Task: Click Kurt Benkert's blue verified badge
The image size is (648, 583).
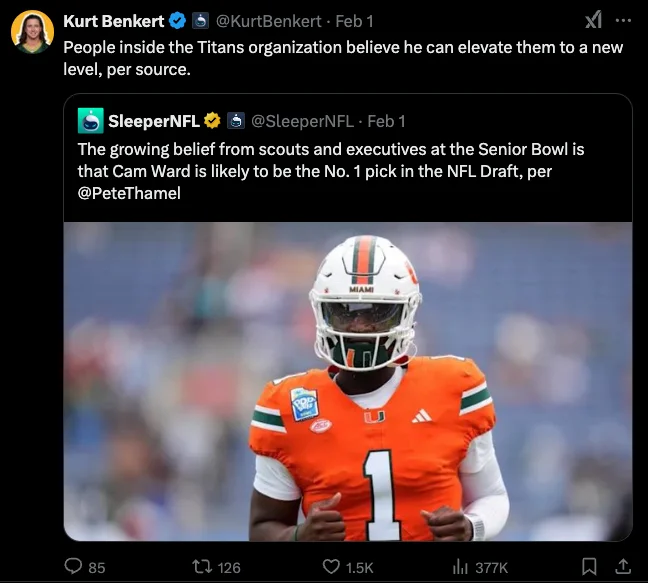Action: pyautogui.click(x=178, y=21)
